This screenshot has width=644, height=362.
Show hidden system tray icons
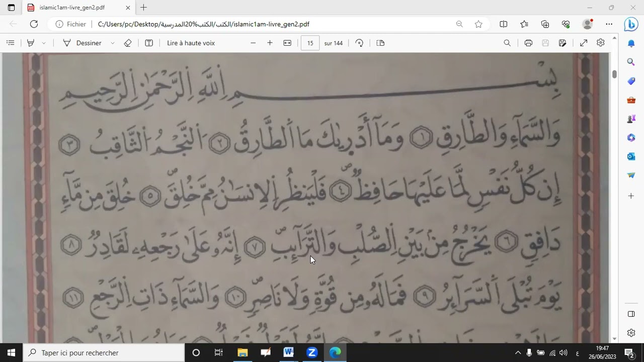pyautogui.click(x=518, y=353)
